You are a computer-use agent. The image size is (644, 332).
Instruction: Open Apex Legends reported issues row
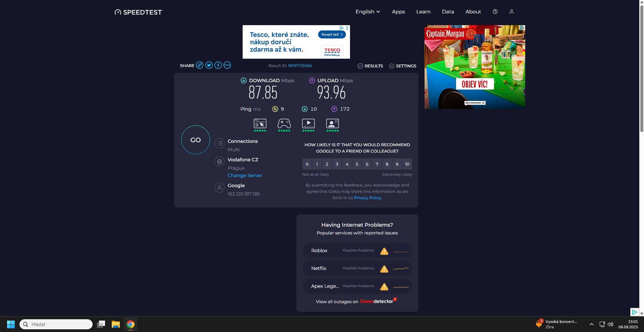357,286
